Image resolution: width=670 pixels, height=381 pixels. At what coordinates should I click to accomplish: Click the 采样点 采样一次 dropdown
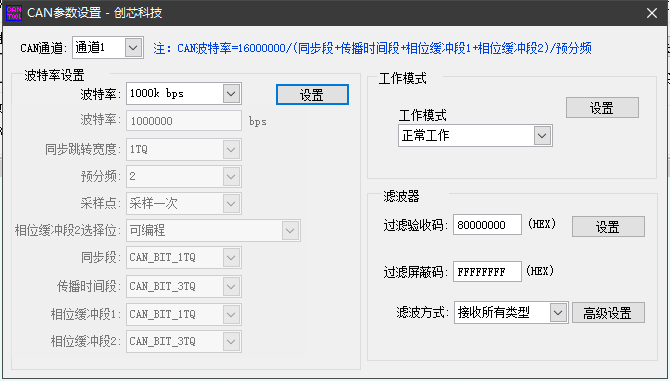pos(184,203)
